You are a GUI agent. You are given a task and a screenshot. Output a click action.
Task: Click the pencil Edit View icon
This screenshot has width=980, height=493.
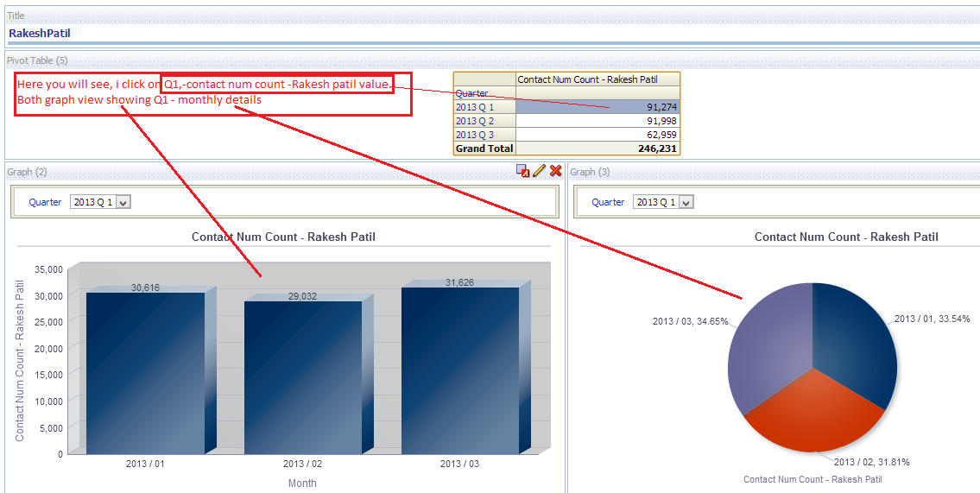click(539, 171)
